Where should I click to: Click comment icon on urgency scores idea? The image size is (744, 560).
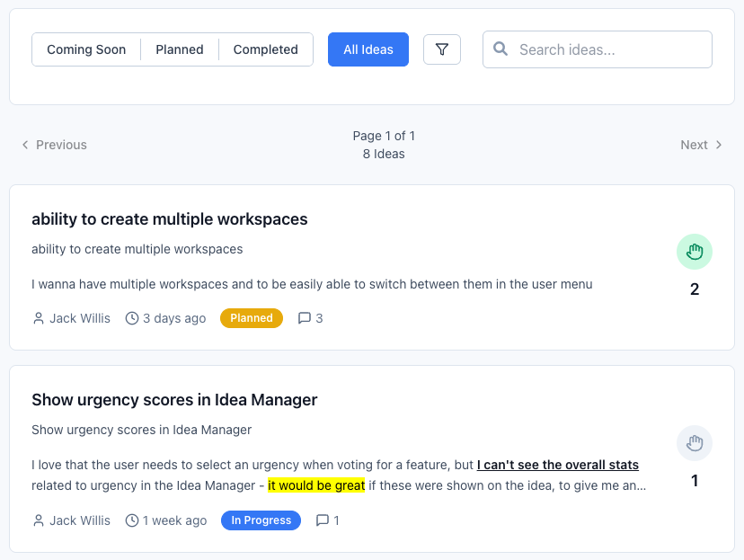point(323,520)
